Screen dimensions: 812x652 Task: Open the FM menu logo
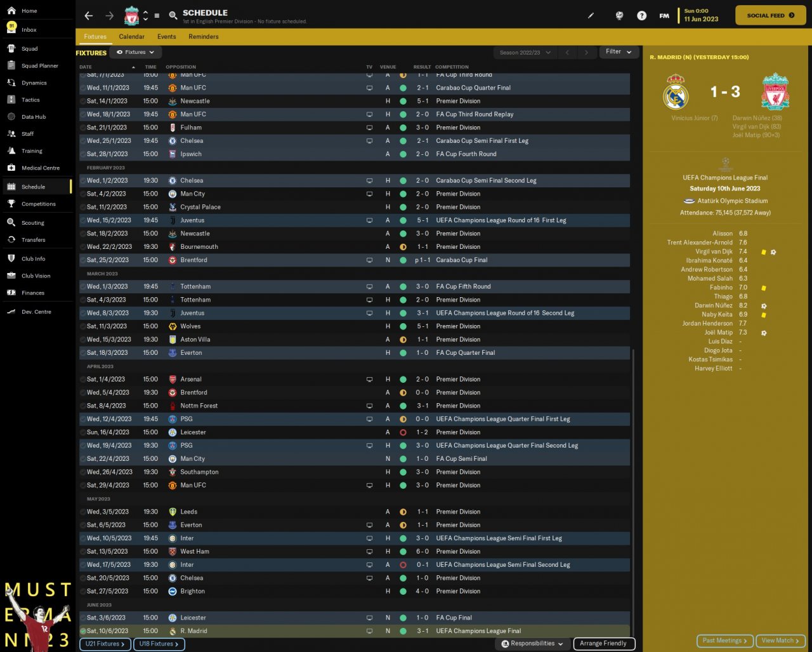pos(664,15)
